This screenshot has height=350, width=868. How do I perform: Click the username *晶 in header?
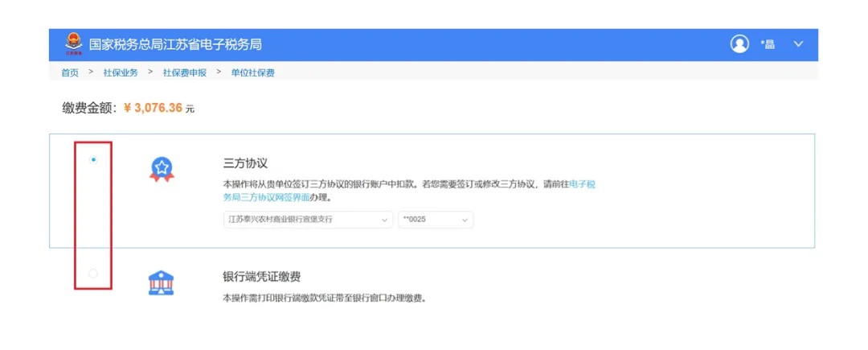click(768, 44)
